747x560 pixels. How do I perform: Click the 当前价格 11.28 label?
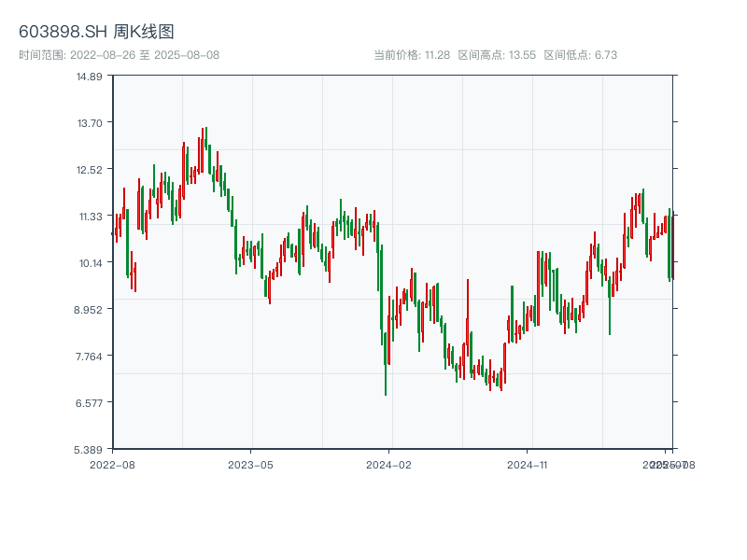(x=412, y=55)
